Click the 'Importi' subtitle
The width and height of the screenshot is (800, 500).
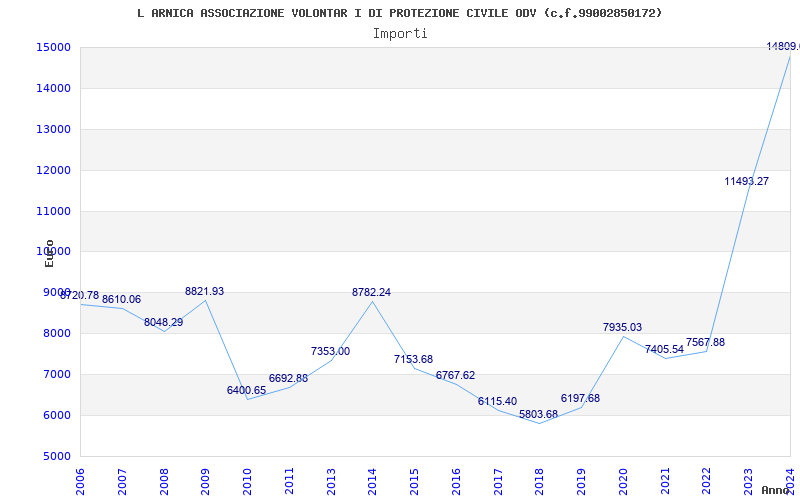click(400, 34)
